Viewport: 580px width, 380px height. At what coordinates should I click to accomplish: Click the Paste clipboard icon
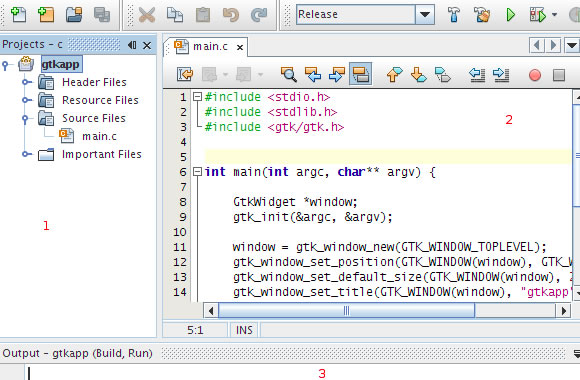(203, 15)
